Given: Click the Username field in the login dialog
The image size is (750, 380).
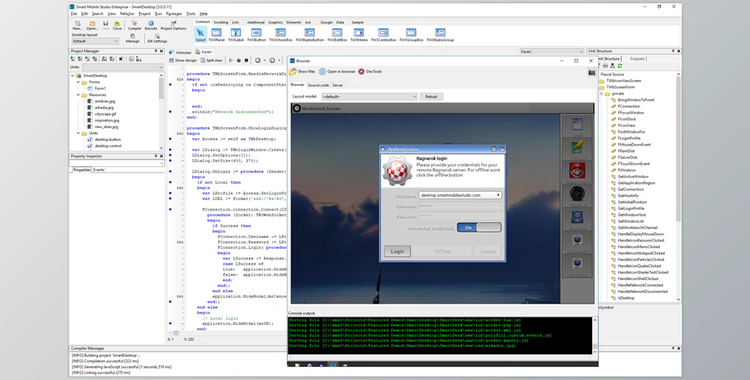Looking at the screenshot, I should (460, 206).
